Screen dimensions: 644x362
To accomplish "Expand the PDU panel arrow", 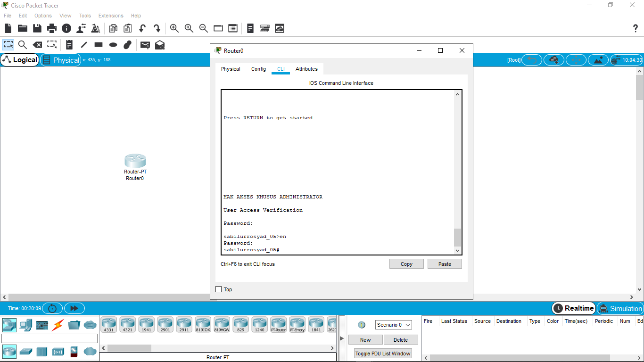I will [342, 338].
